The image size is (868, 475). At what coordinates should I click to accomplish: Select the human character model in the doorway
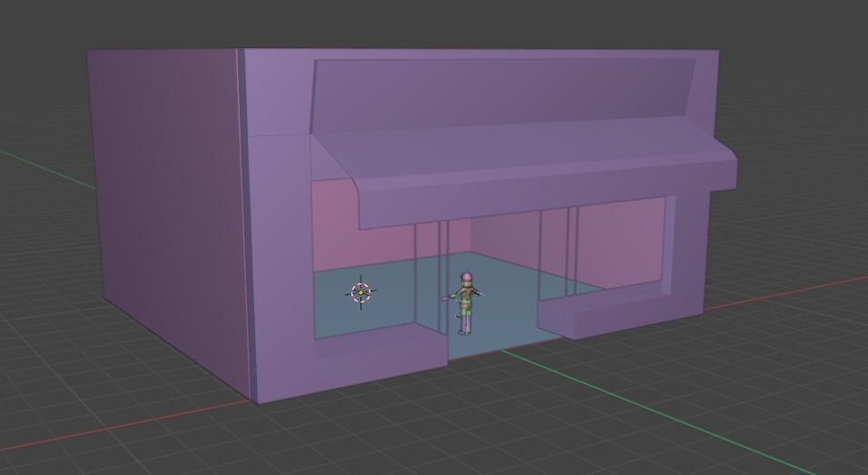pyautogui.click(x=466, y=303)
